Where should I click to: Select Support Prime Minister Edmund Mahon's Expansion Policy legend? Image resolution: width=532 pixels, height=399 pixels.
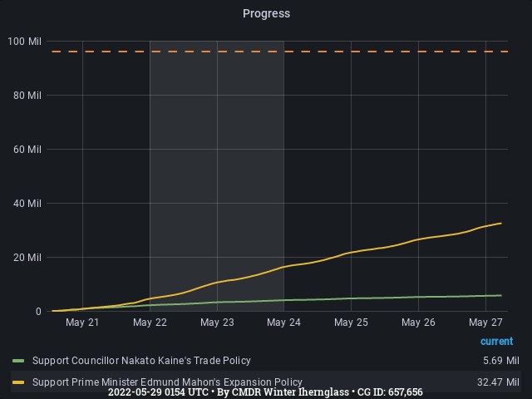pyautogui.click(x=167, y=382)
